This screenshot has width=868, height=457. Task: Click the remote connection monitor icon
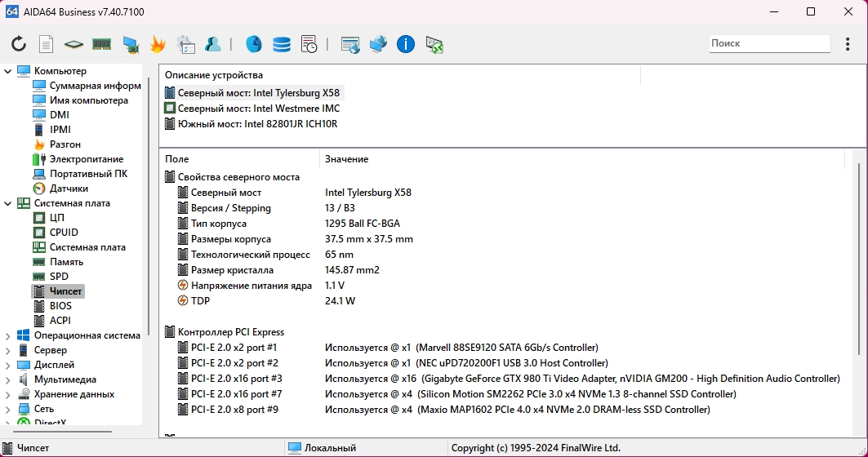[x=434, y=44]
